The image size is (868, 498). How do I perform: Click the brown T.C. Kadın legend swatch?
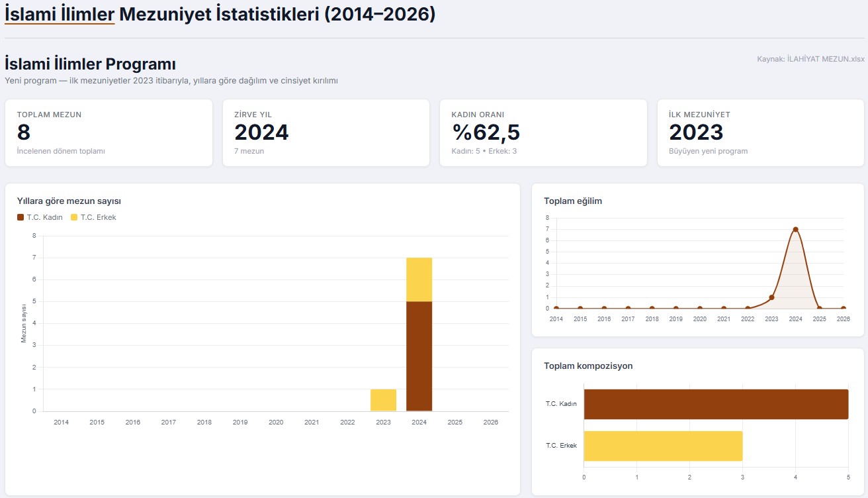click(21, 217)
